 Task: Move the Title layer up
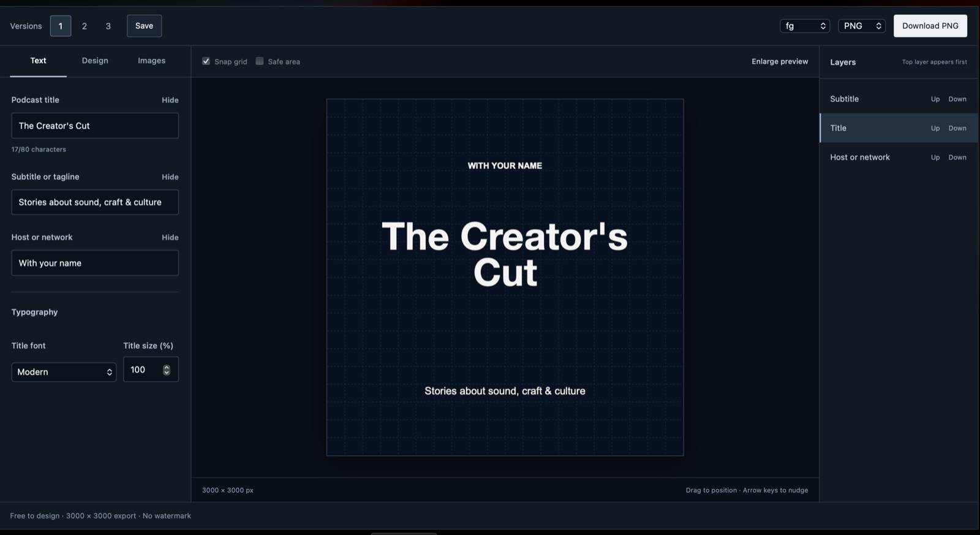point(935,129)
